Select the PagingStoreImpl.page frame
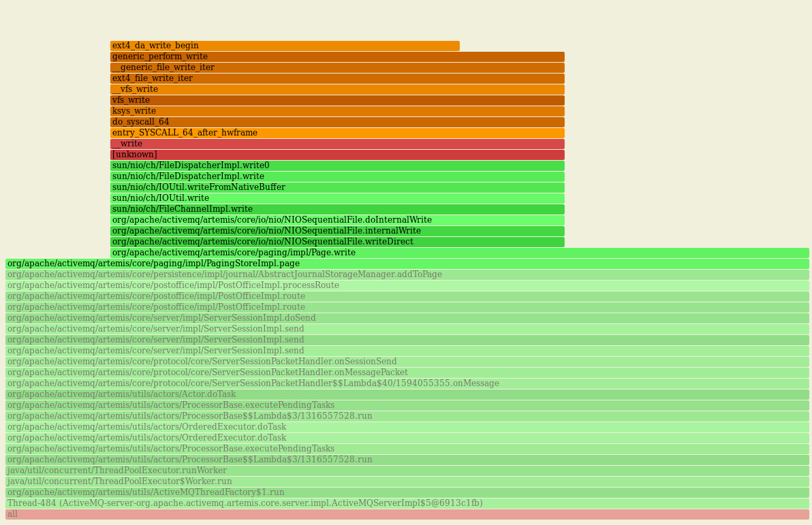The width and height of the screenshot is (812, 525). [x=407, y=264]
